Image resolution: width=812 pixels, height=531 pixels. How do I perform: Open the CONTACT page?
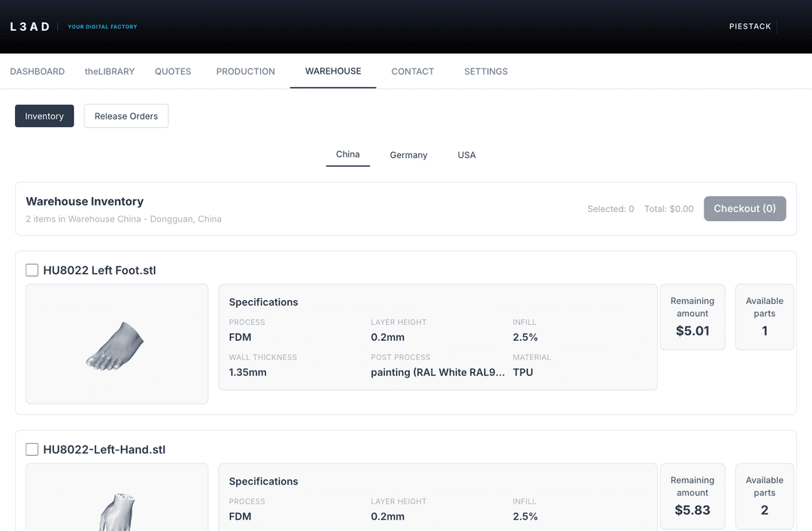[413, 71]
